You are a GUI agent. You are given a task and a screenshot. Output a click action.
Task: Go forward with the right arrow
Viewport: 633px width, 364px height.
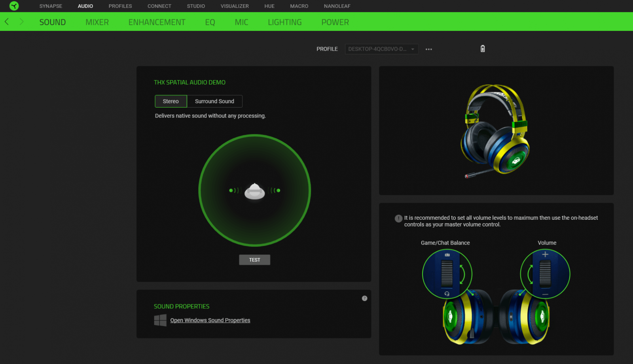click(21, 22)
